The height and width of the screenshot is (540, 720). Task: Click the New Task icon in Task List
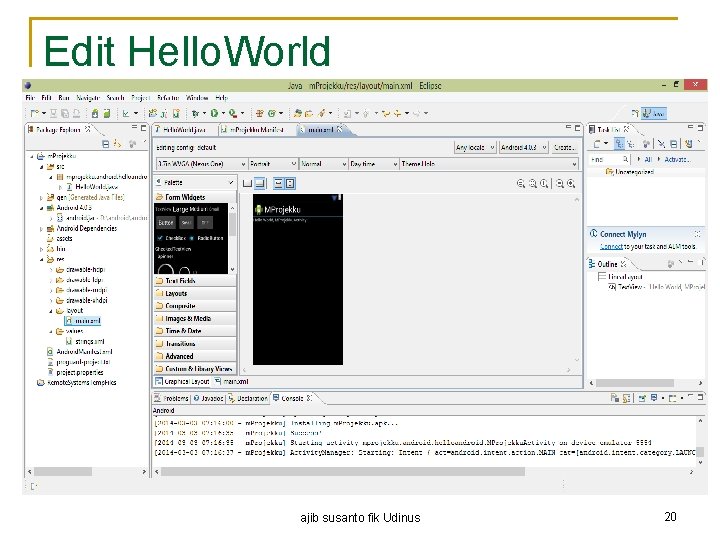point(598,144)
